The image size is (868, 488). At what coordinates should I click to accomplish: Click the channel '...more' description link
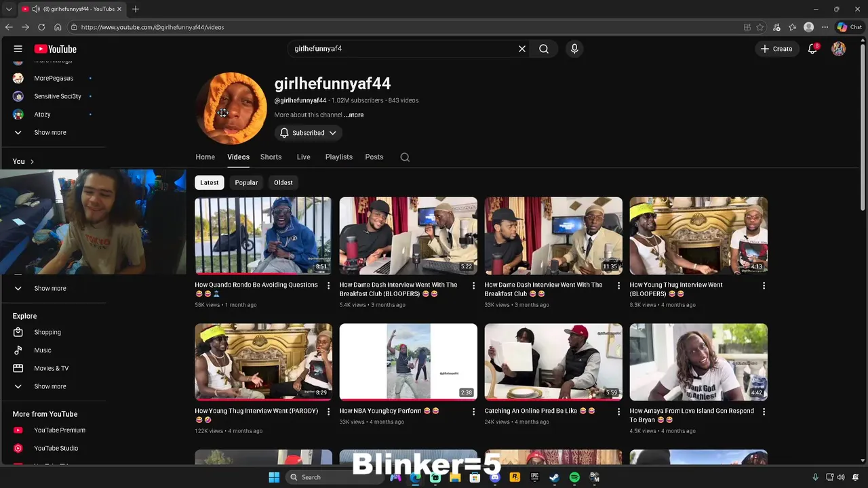click(x=354, y=115)
